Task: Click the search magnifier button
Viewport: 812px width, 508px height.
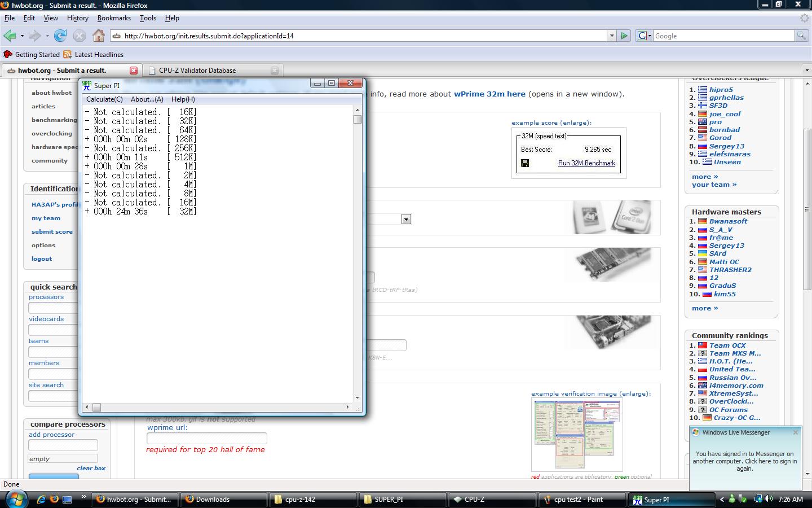Action: tap(801, 36)
